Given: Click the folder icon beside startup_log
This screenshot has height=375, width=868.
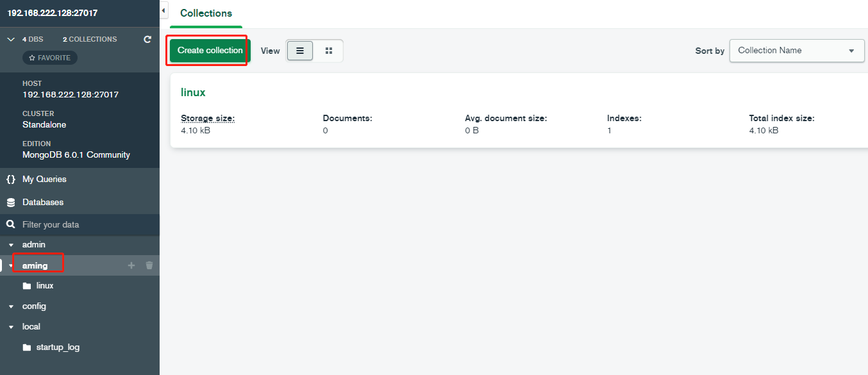Looking at the screenshot, I should coord(27,347).
